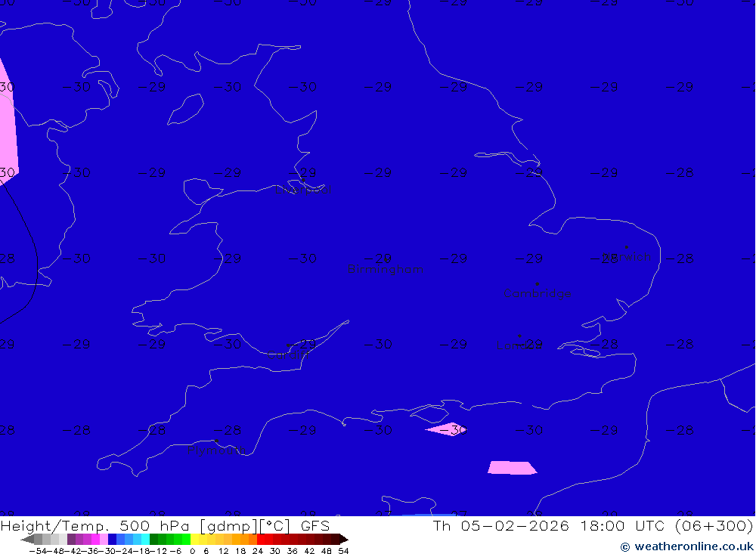Click the legend value 54
The width and height of the screenshot is (756, 554).
tap(343, 551)
